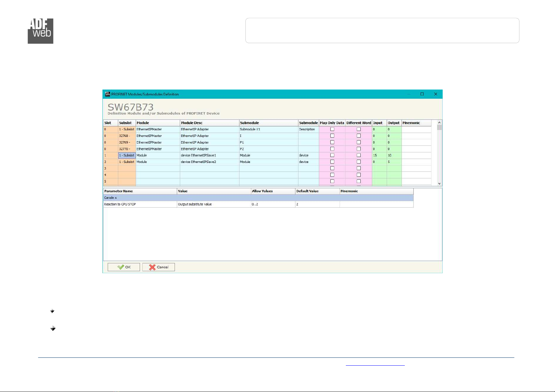Tick Map Only Data in slot 3 row
This screenshot has width=555, height=392.
point(332,168)
